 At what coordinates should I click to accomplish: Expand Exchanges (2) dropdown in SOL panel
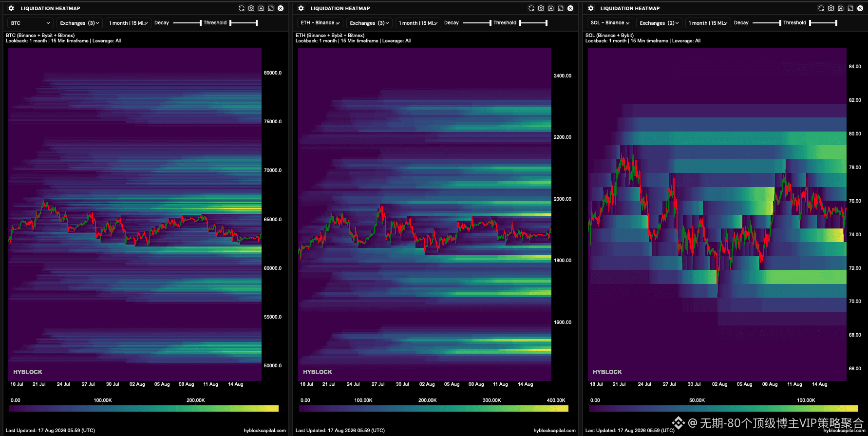(x=659, y=23)
